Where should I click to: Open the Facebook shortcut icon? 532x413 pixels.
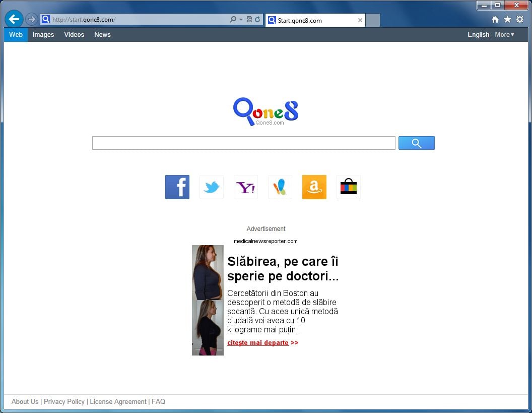pos(177,187)
